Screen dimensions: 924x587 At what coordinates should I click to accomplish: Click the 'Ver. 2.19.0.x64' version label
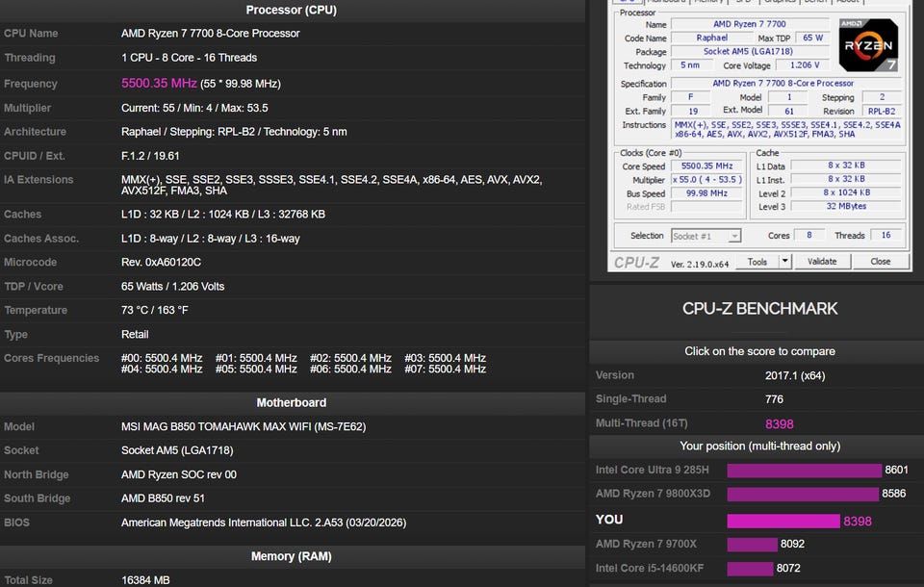tap(700, 264)
